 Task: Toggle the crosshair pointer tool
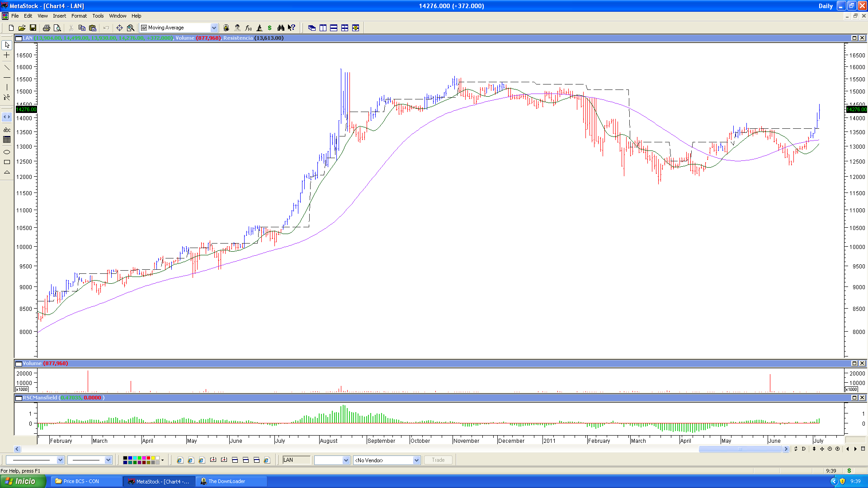tap(7, 55)
